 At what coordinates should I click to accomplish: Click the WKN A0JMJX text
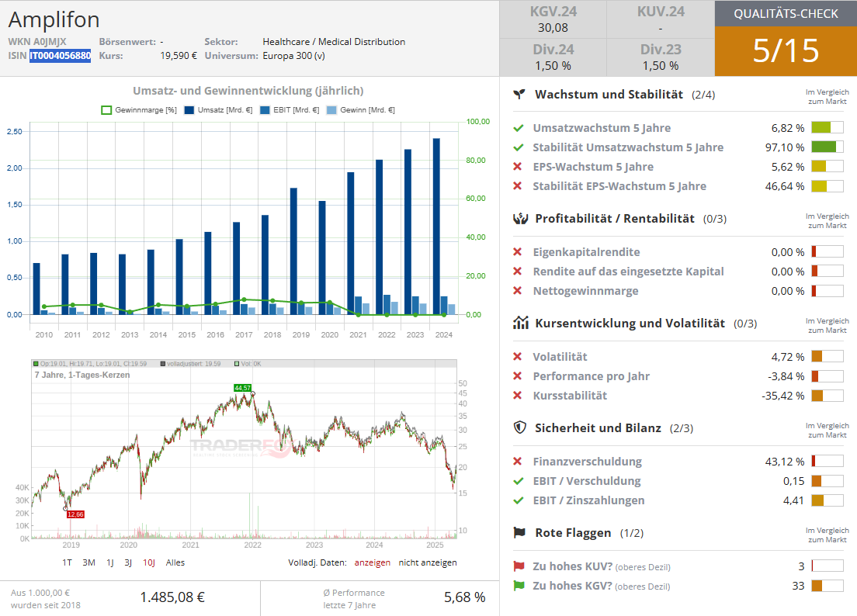[x=37, y=41]
